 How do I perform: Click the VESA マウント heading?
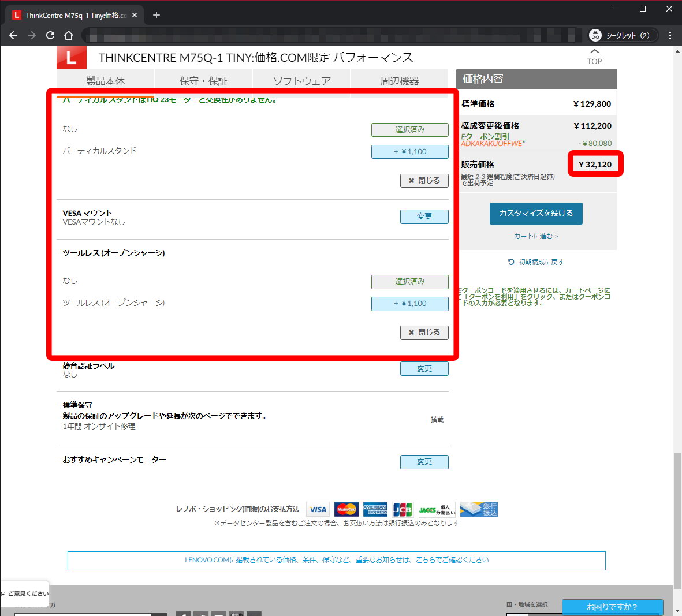pyautogui.click(x=87, y=213)
